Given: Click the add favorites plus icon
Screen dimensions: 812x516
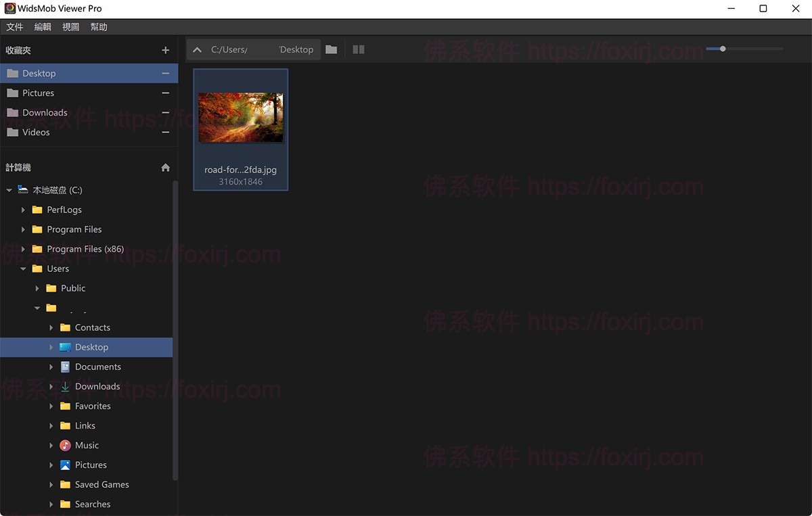Looking at the screenshot, I should 165,50.
